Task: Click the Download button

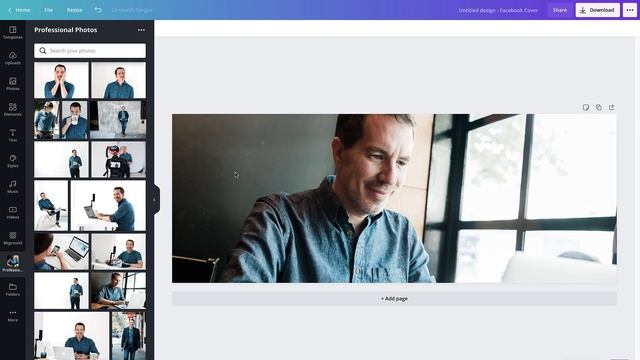Action: tap(598, 10)
